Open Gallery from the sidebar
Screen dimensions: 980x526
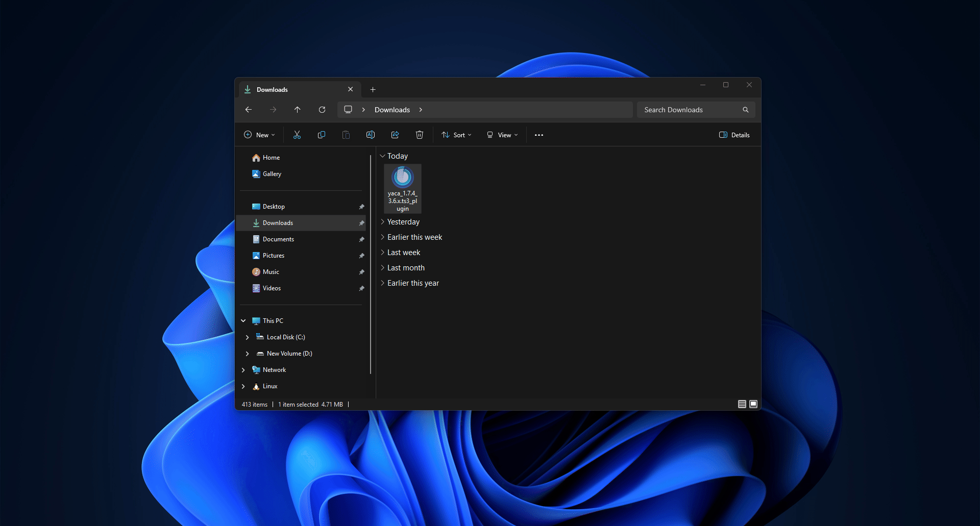pos(272,173)
